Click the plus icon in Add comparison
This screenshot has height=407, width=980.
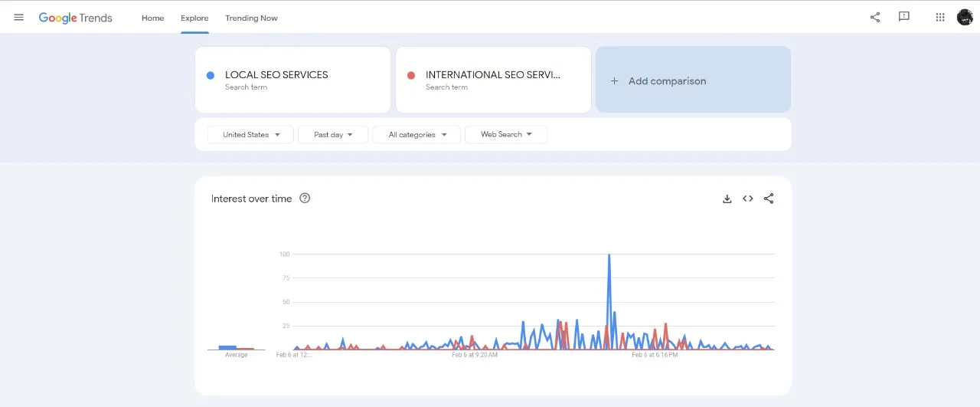[x=614, y=80]
